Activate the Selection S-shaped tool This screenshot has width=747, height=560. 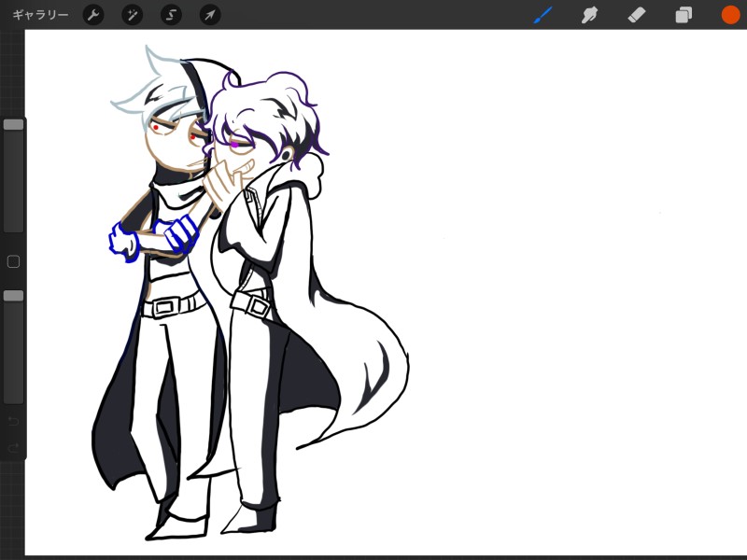click(x=171, y=15)
